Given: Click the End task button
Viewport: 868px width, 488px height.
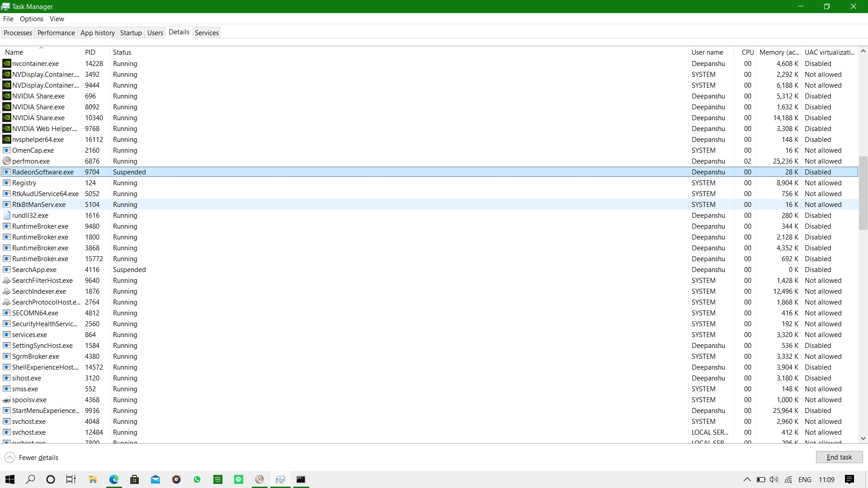Looking at the screenshot, I should [x=839, y=457].
